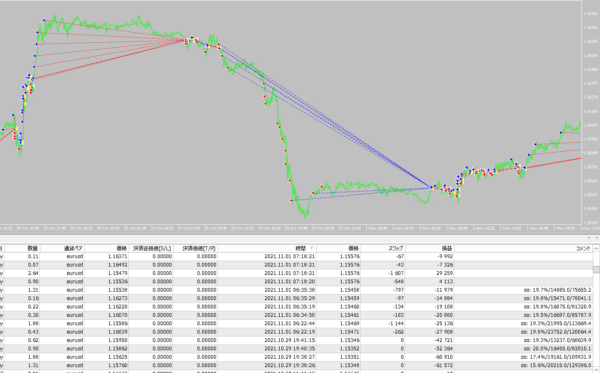600x373 pixels.
Task: Click the trade list vertical scrollbar thumb
Action: click(596, 269)
